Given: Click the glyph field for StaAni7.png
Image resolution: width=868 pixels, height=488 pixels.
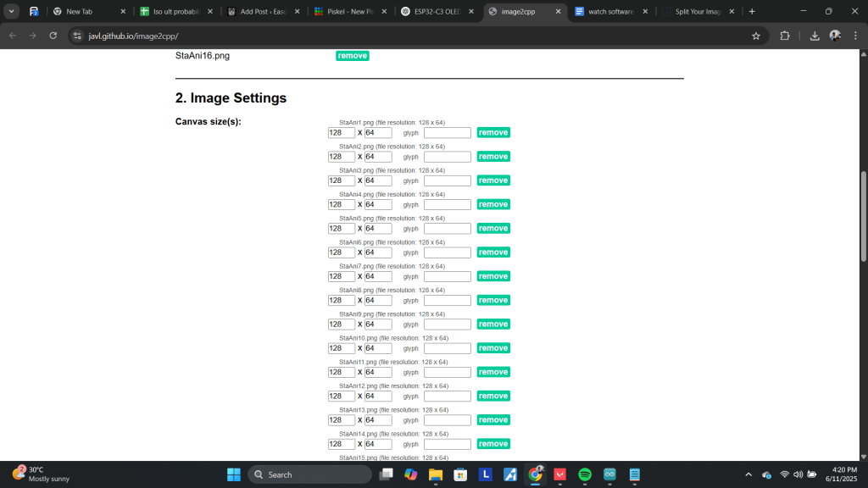Looking at the screenshot, I should click(x=447, y=276).
